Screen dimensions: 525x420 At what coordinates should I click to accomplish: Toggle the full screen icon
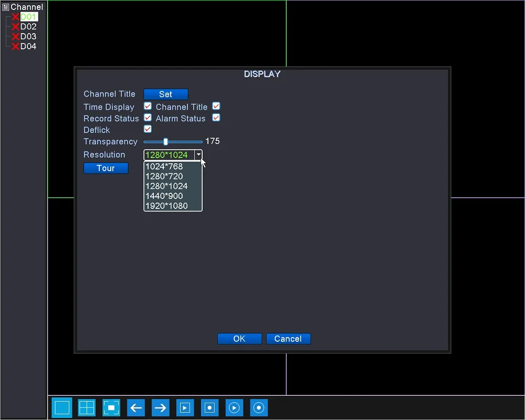pyautogui.click(x=111, y=407)
